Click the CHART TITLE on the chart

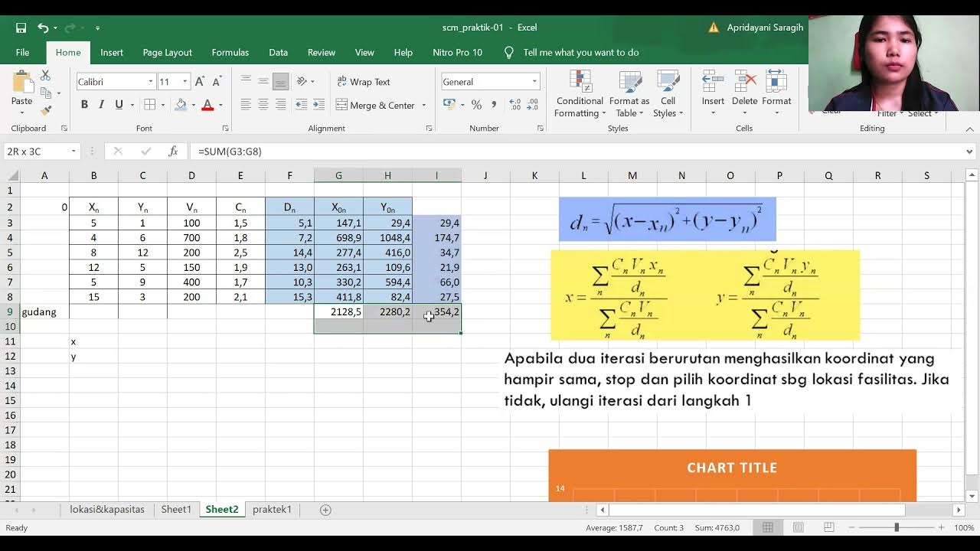click(732, 468)
